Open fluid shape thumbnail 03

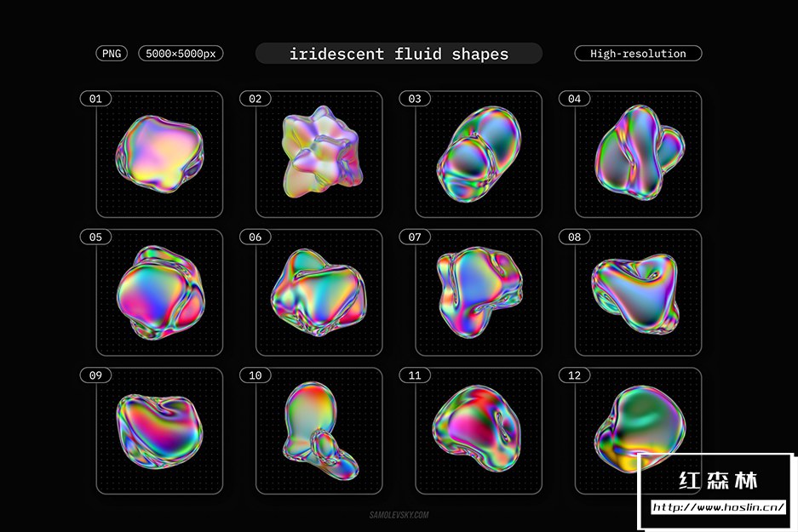pos(479,154)
